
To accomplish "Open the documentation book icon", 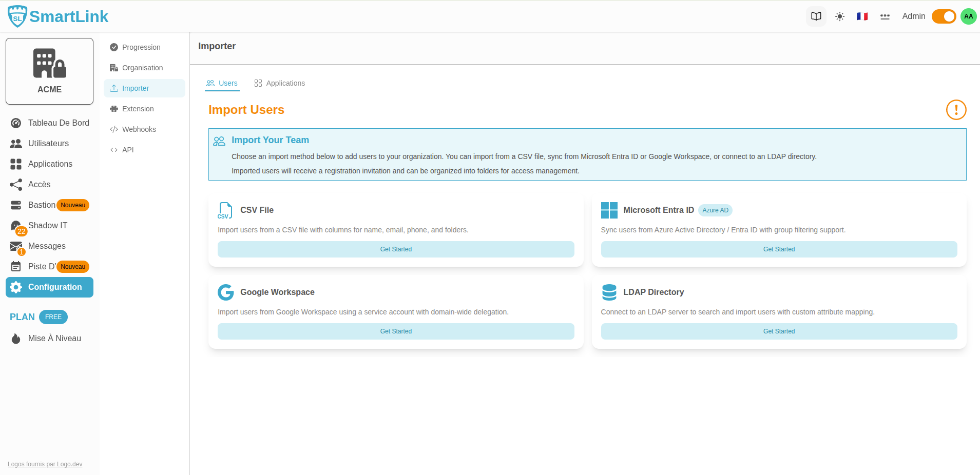I will [816, 16].
